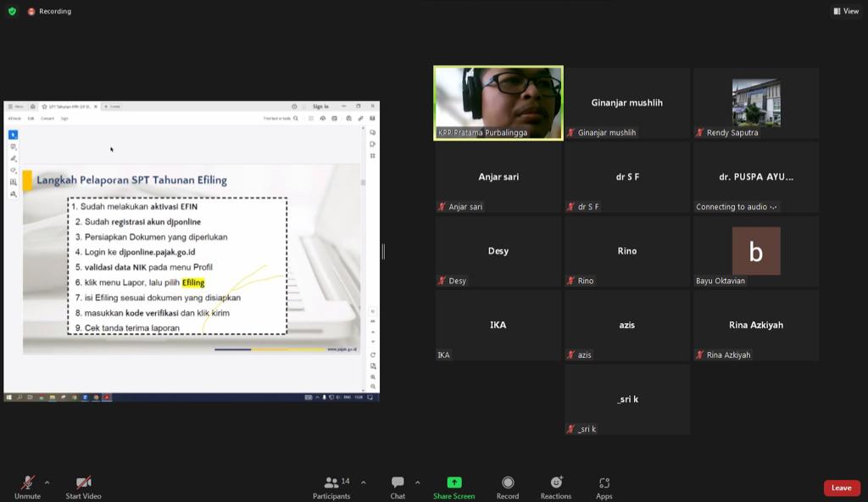Select Rendy Saputra's video tile
Image resolution: width=868 pixels, height=502 pixels.
[756, 103]
